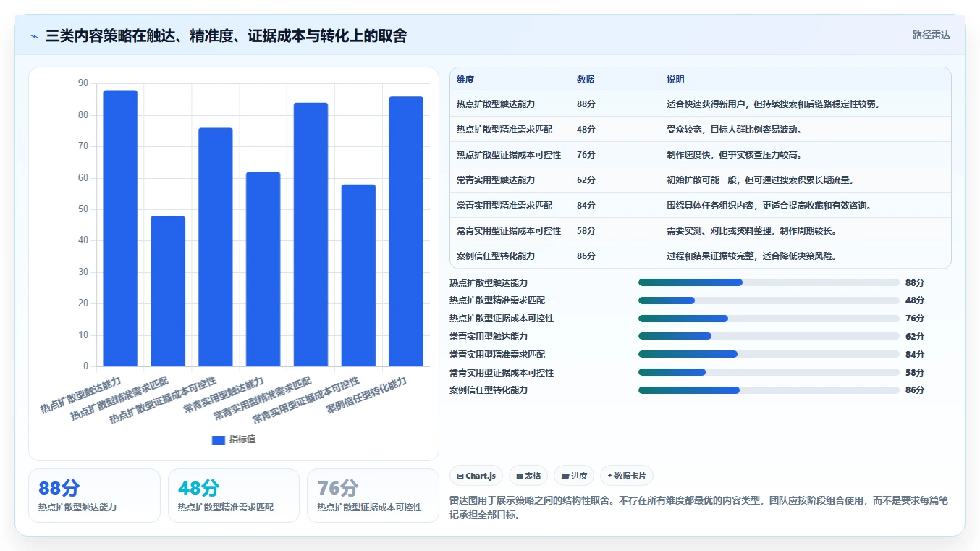
Task: Click description starting with 适合快速获得新用户
Action: point(773,104)
